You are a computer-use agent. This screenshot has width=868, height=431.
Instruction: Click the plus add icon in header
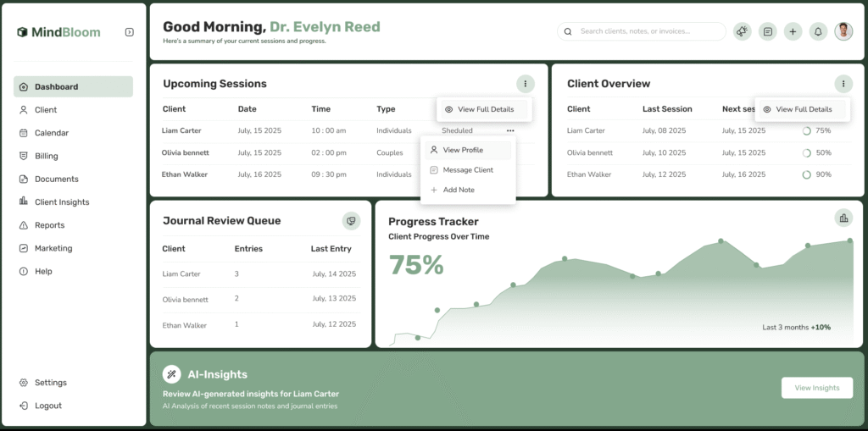(793, 31)
